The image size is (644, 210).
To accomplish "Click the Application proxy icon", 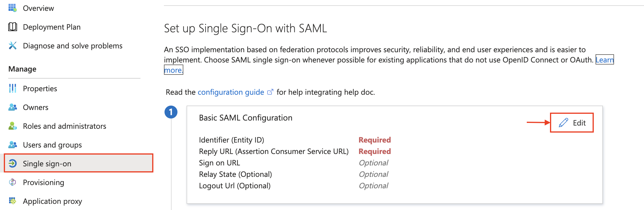I will point(13,201).
